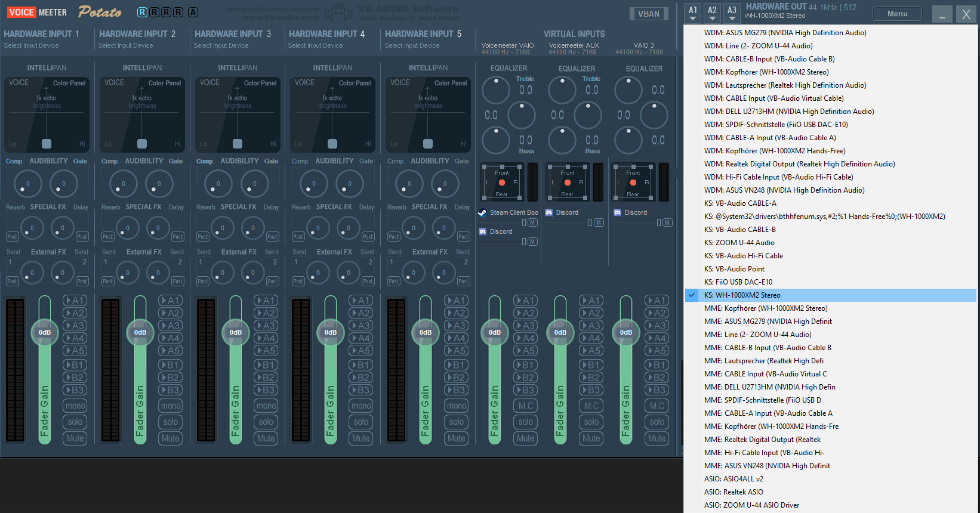Open Hardware Input 5 device selector
The height and width of the screenshot is (513, 980).
(412, 45)
